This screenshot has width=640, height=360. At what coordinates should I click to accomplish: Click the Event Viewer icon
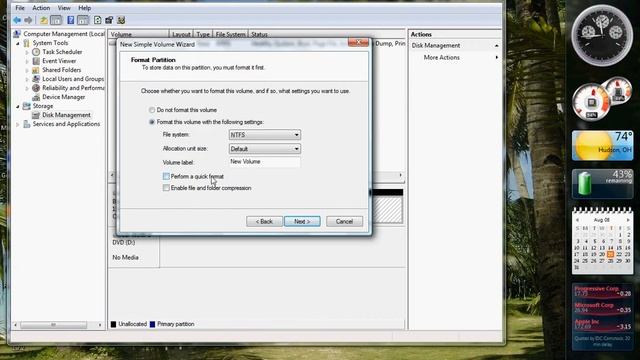tap(36, 61)
